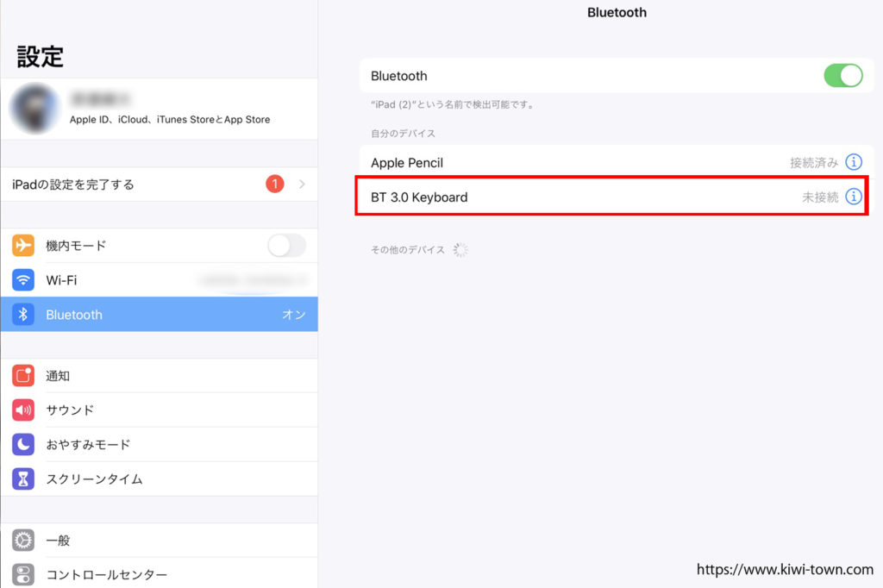Open コントロールセンター settings
Image resolution: width=883 pixels, height=588 pixels.
160,573
